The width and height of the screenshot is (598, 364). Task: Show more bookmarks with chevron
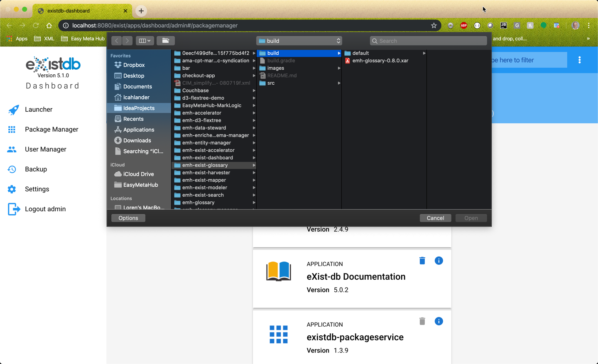[x=588, y=39]
